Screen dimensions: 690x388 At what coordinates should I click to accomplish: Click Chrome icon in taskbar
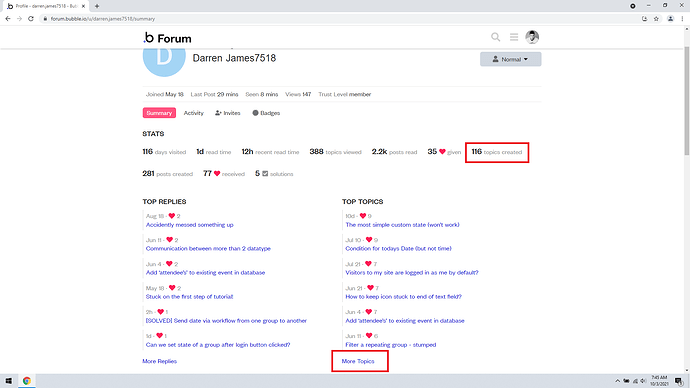pos(27,381)
